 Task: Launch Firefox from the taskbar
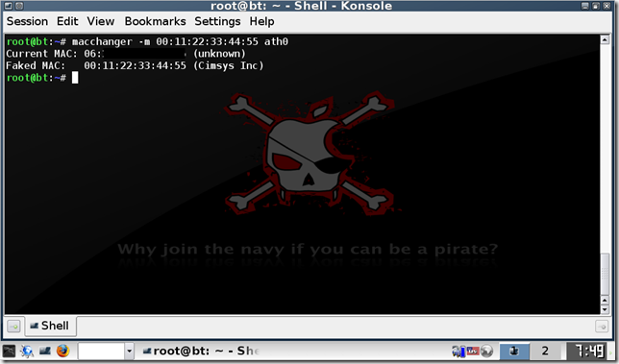click(62, 351)
